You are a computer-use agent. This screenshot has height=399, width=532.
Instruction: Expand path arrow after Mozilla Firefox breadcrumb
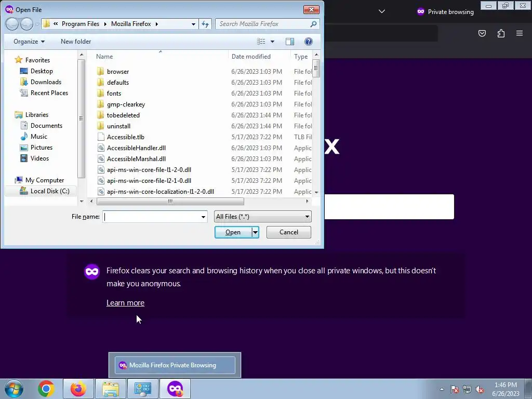point(157,24)
